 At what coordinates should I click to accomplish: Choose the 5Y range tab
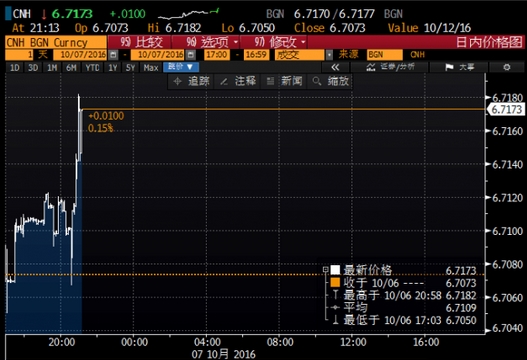pyautogui.click(x=130, y=68)
